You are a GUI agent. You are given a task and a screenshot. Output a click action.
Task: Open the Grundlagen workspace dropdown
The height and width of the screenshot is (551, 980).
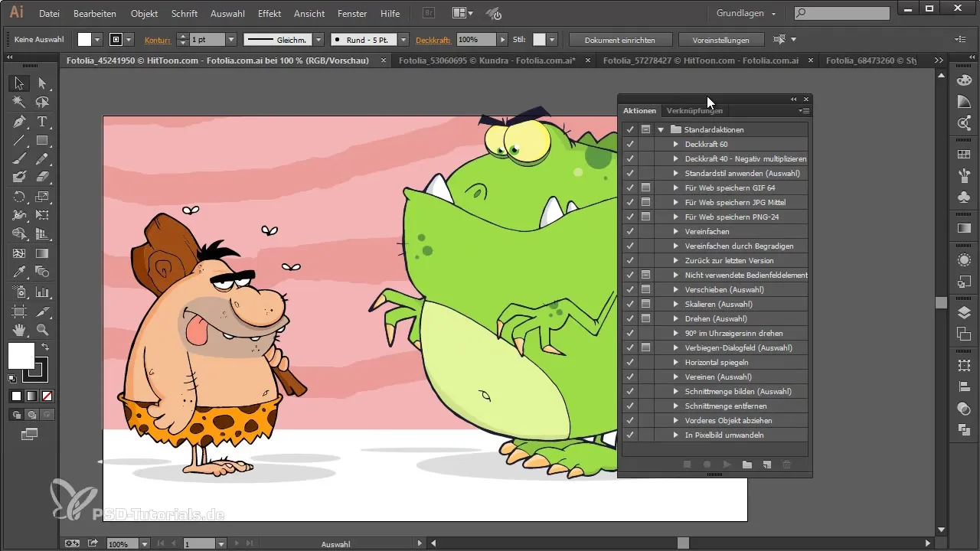[x=746, y=13]
